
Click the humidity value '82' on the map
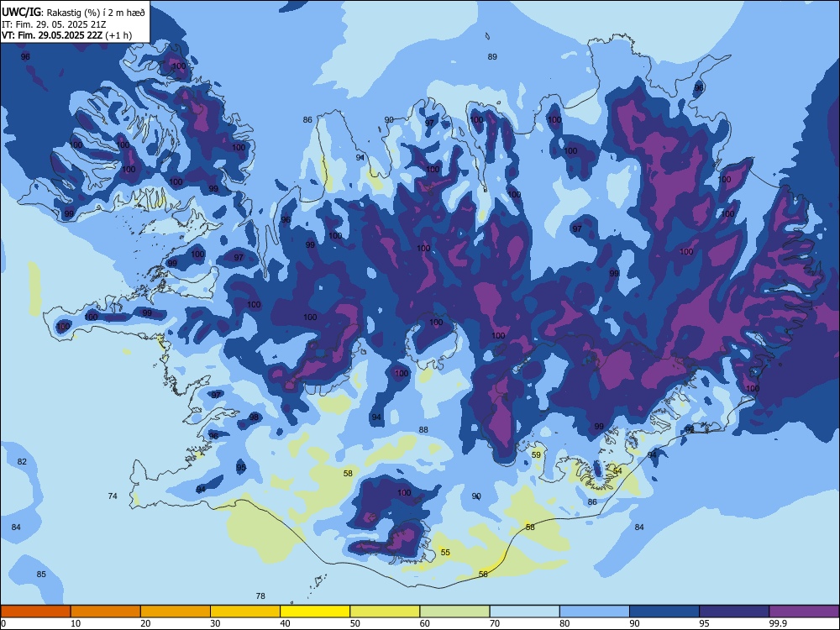pos(22,462)
